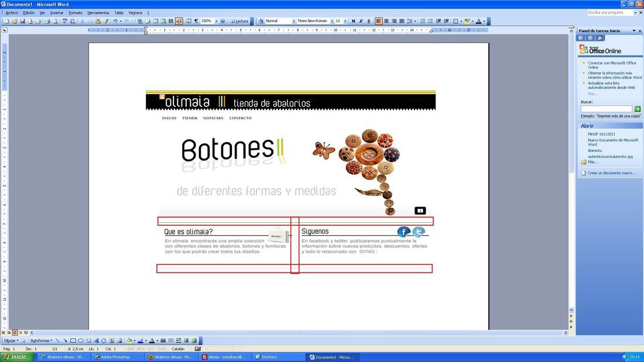Image resolution: width=644 pixels, height=362 pixels.
Task: Click Crear un documento nuevo link
Action: click(x=612, y=173)
